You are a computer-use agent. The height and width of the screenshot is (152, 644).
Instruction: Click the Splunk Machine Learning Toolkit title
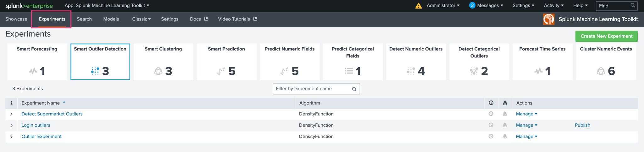pyautogui.click(x=598, y=19)
